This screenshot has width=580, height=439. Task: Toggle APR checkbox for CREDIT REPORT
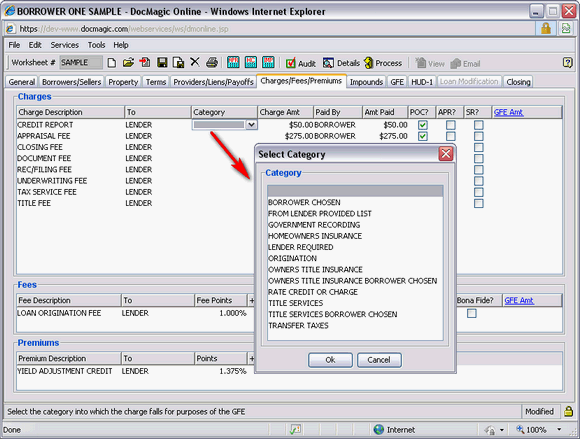451,125
